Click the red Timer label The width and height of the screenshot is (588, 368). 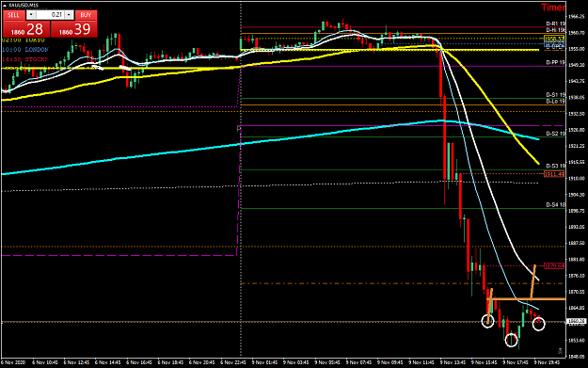pos(553,8)
